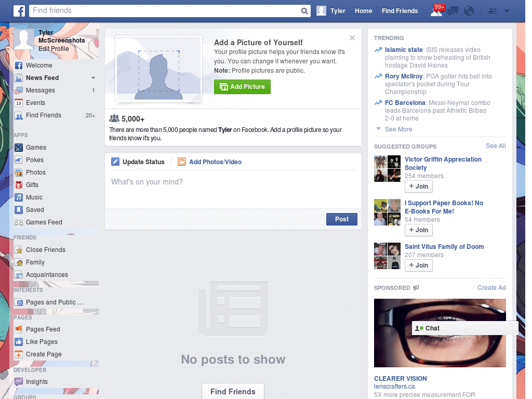Dismiss the Add a Picture card
The image size is (532, 399).
(352, 38)
